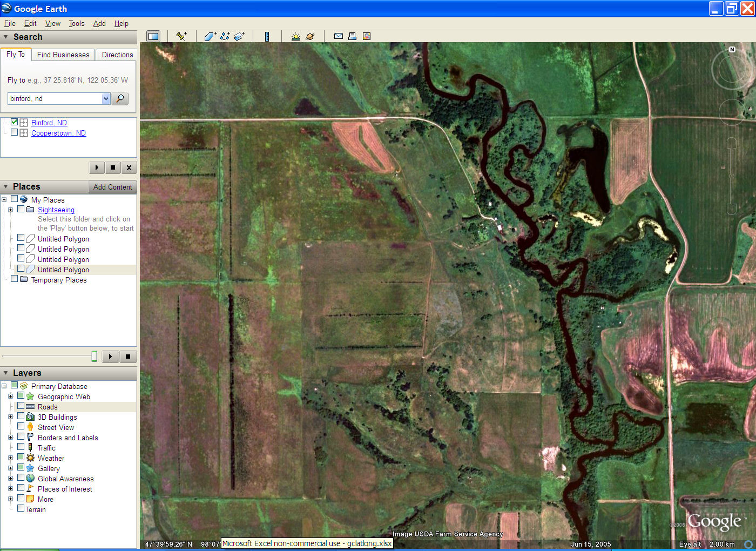The height and width of the screenshot is (551, 756).
Task: Switch to Directions tab
Action: click(x=117, y=55)
